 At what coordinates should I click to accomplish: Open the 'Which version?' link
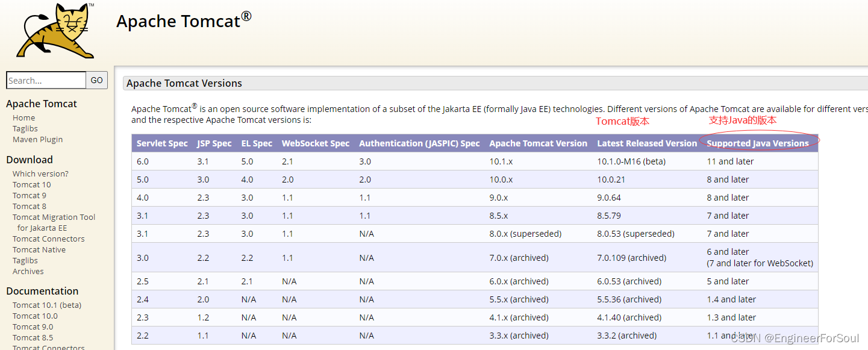coord(40,173)
